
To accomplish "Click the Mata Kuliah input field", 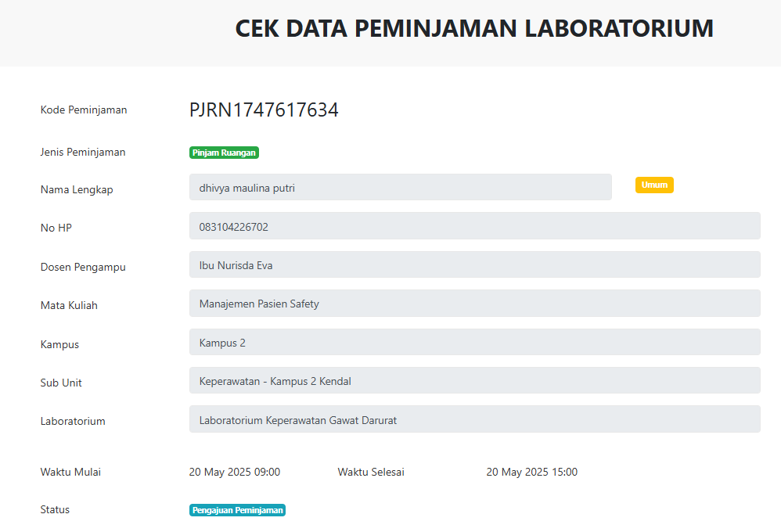I will point(475,303).
